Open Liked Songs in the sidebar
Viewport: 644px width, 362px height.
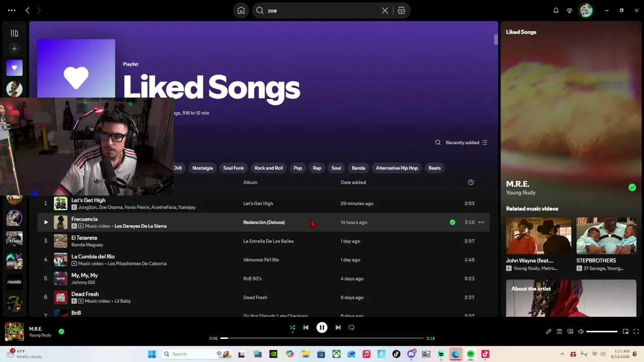pos(15,68)
